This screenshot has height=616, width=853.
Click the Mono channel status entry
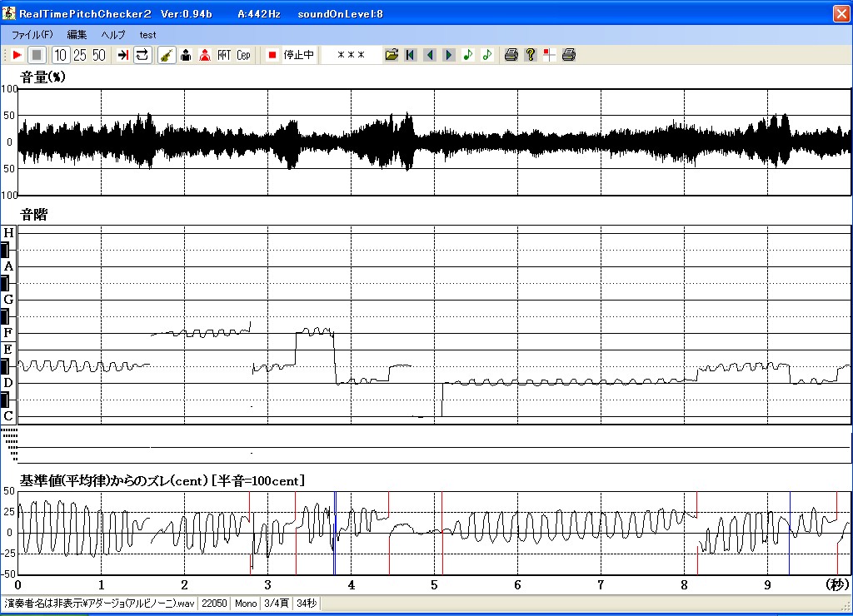(246, 604)
